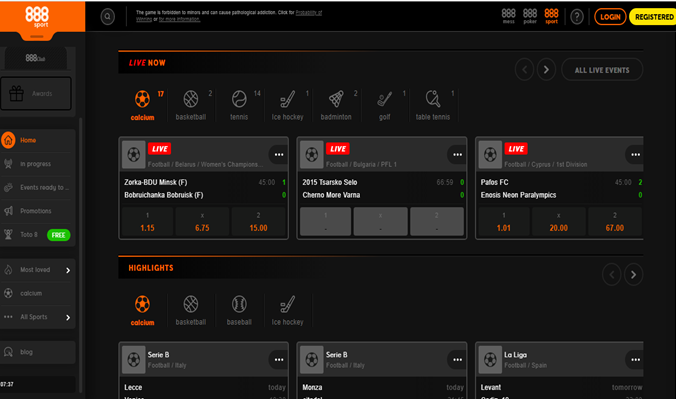Click football icon on Lecce Serie B card
The width and height of the screenshot is (676, 399).
pos(134,360)
